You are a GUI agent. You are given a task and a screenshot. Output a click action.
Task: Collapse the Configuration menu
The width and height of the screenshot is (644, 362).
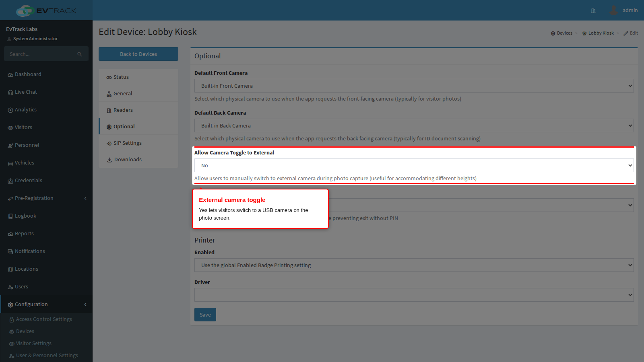pyautogui.click(x=46, y=304)
